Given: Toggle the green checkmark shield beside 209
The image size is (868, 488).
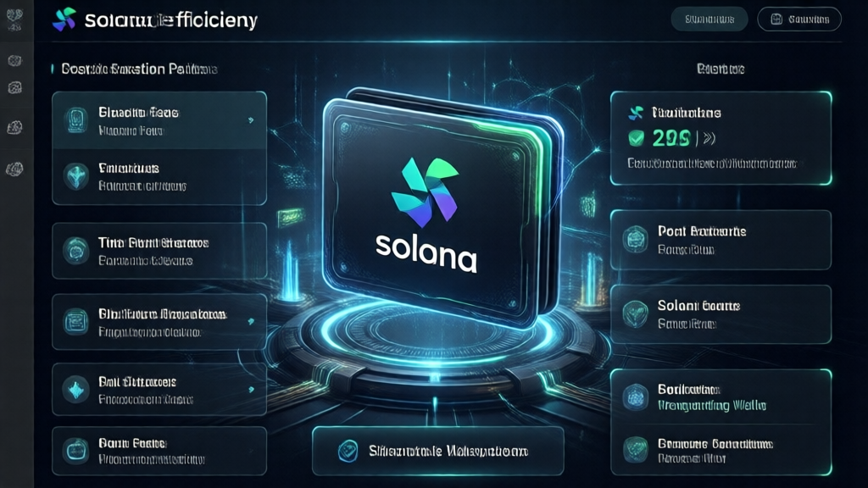Looking at the screenshot, I should coord(637,138).
